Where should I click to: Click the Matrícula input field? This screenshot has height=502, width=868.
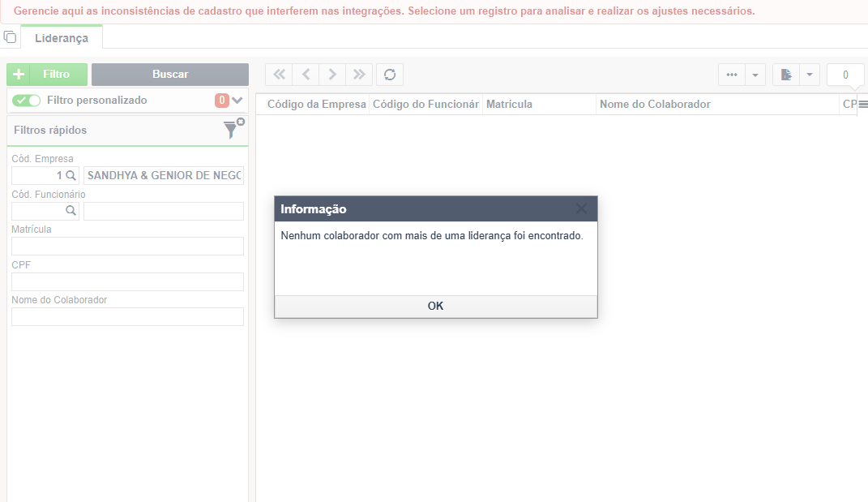coord(127,246)
